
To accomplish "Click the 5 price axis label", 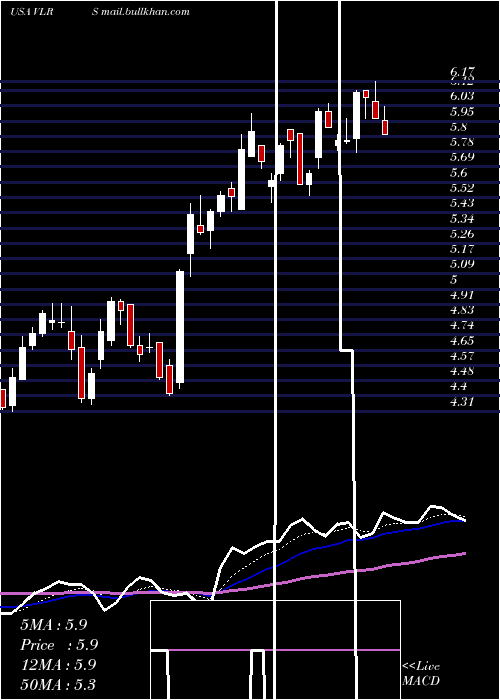I will [454, 279].
